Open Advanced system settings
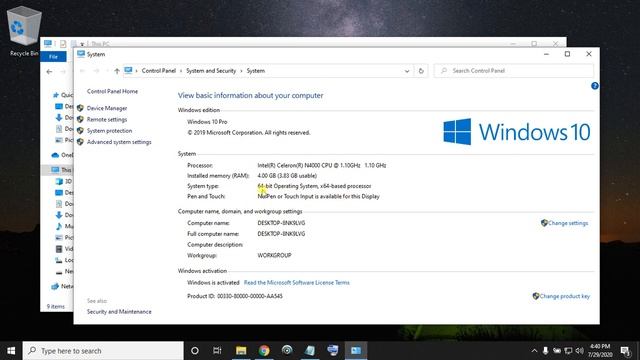The width and height of the screenshot is (640, 360). (119, 142)
